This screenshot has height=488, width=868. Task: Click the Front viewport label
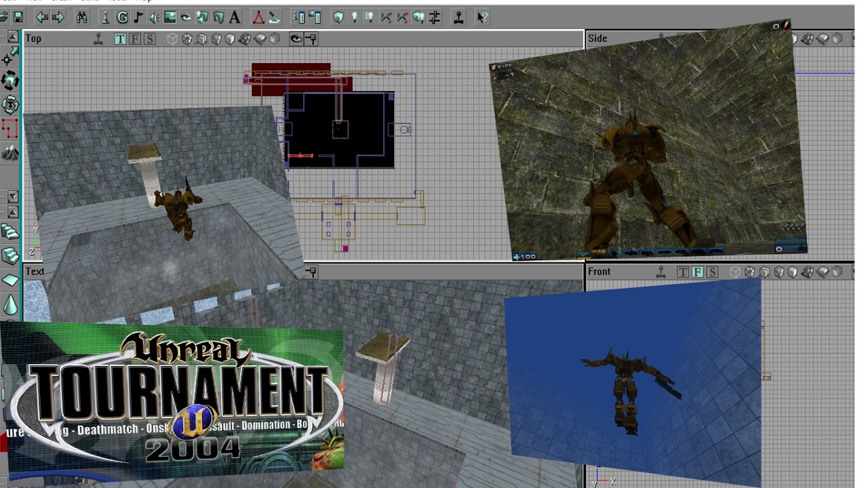click(599, 272)
